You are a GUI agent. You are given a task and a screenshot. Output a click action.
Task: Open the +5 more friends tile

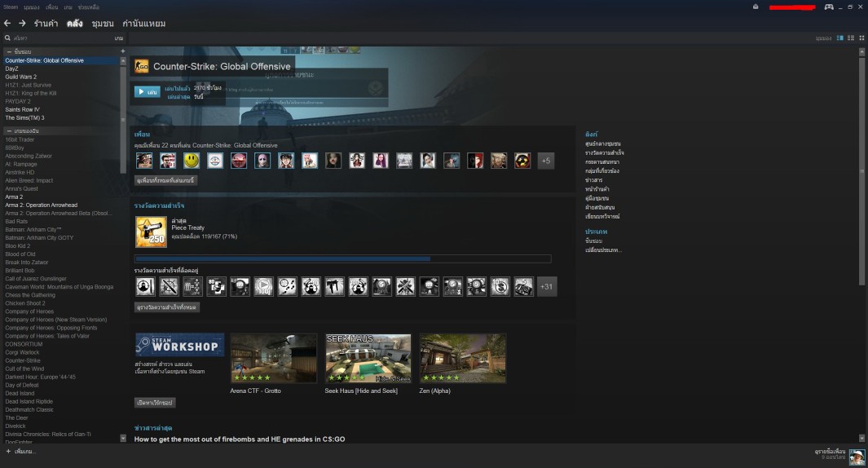[546, 161]
